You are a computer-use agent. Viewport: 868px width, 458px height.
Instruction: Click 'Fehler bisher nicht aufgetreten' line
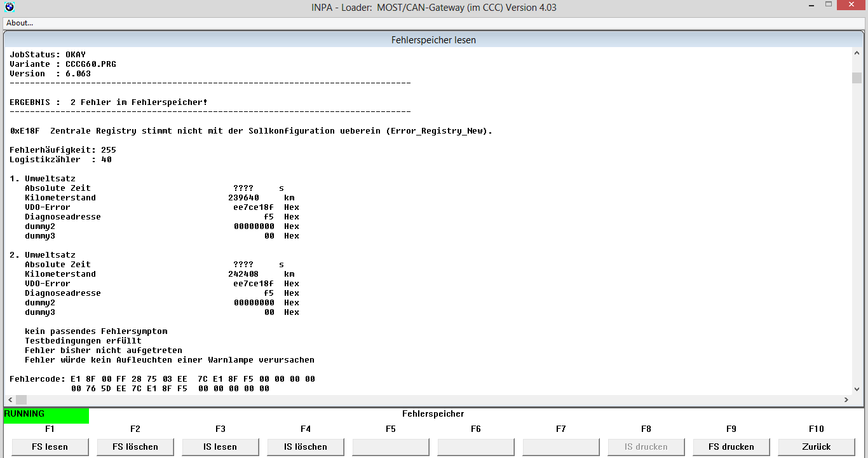point(104,350)
